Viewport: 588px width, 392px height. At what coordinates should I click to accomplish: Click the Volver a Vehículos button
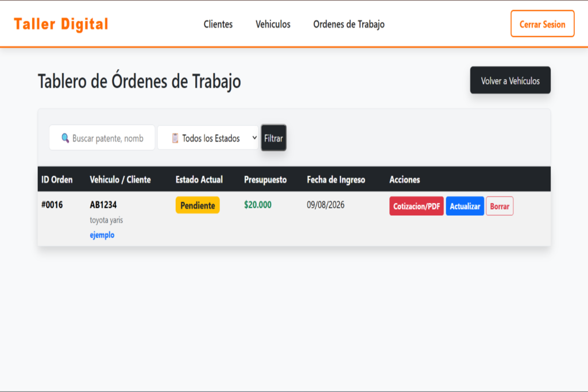point(510,80)
